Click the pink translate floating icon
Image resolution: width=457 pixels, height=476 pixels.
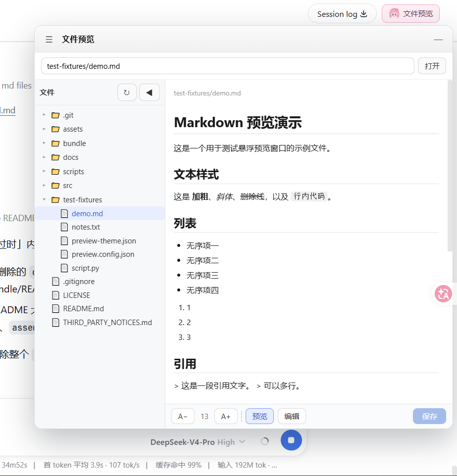[443, 293]
